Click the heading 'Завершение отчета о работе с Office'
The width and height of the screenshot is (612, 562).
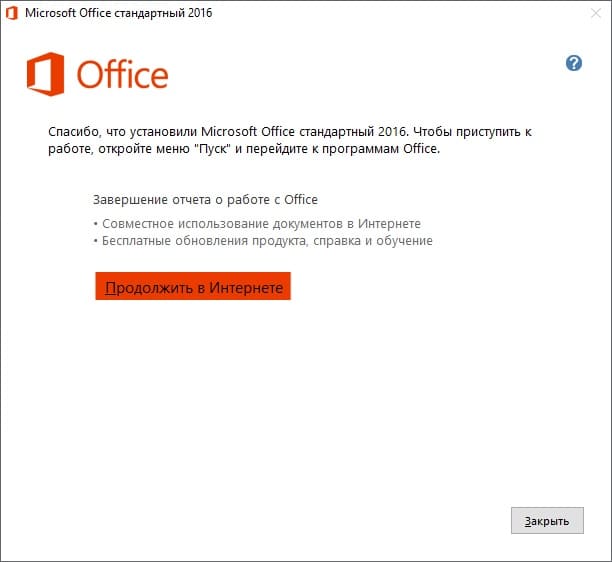[205, 200]
